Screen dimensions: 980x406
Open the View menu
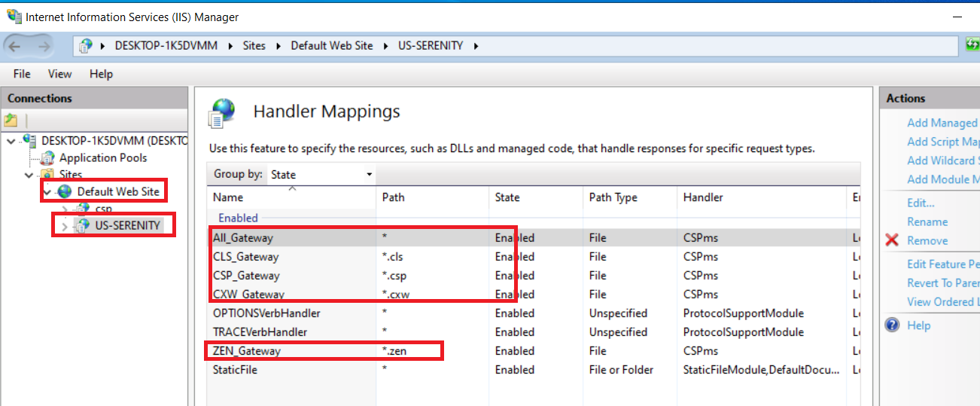(59, 74)
